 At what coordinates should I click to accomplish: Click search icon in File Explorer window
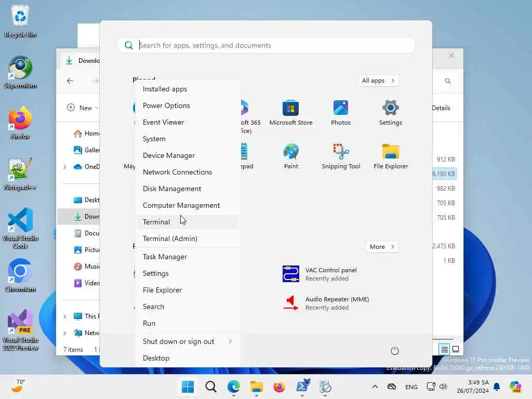(447, 81)
